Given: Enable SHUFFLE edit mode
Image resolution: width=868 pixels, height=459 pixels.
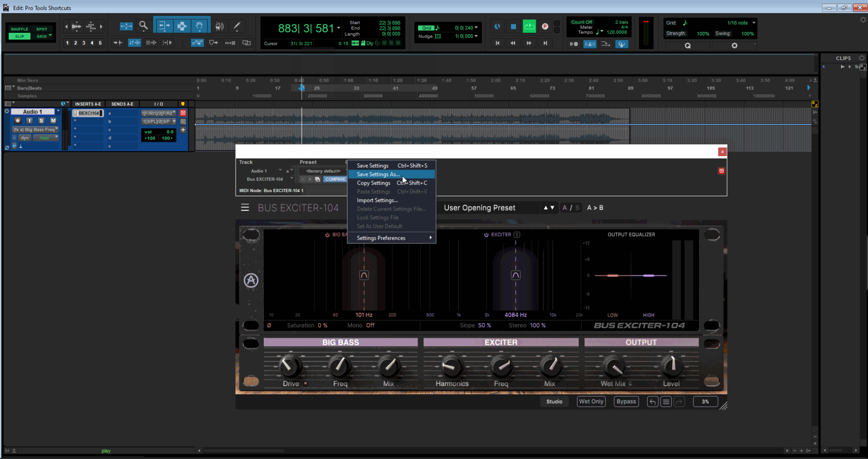Looking at the screenshot, I should 19,29.
